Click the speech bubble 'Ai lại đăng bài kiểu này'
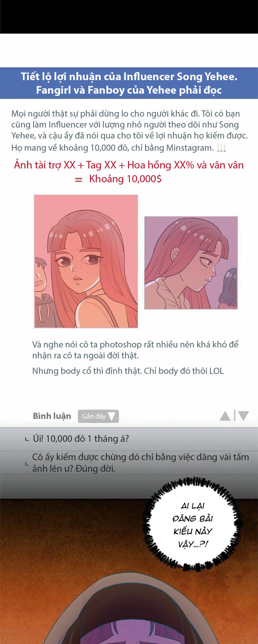The image size is (258, 644). 193,525
